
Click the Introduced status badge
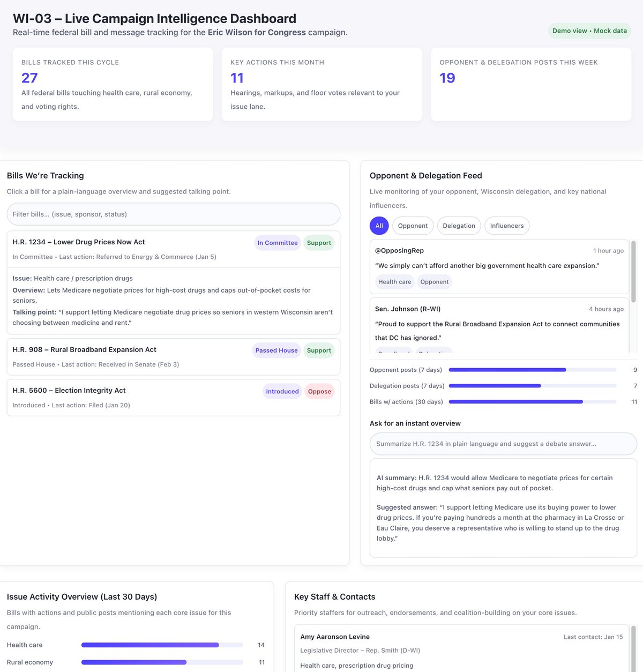(x=282, y=391)
